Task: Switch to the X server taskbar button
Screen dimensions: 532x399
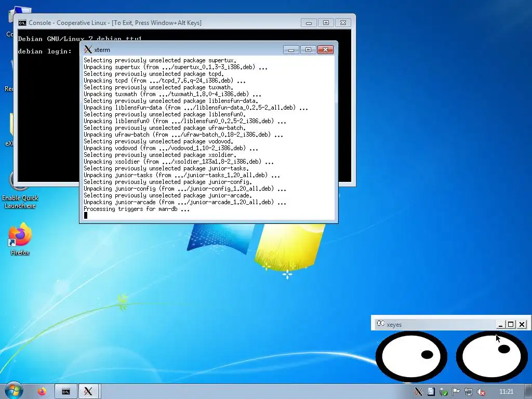Action: [x=88, y=392]
